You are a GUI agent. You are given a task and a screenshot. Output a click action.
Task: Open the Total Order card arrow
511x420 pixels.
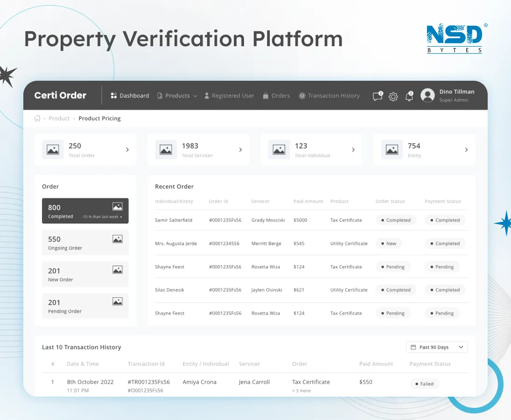(127, 149)
